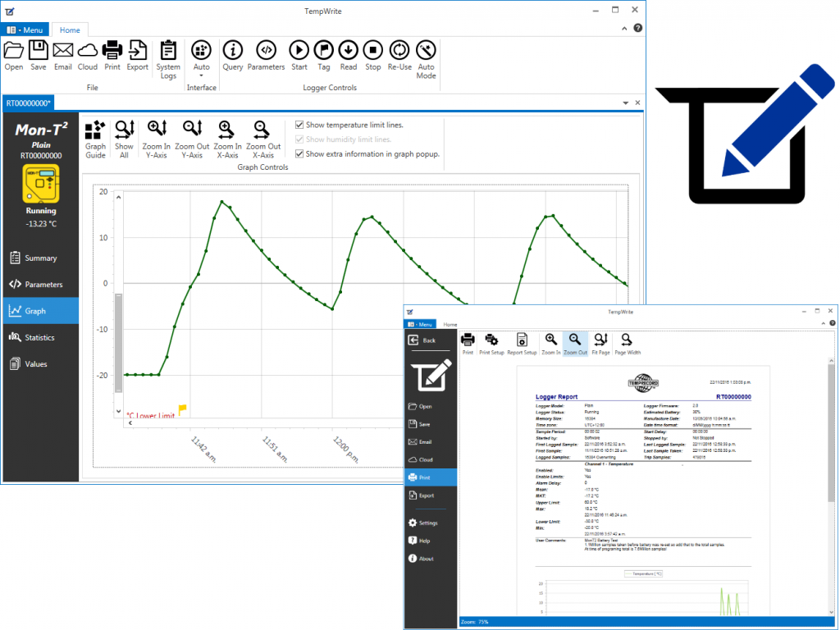Screen dimensions: 840x630
Task: Select the Home ribbon tab in main window
Action: [x=70, y=30]
